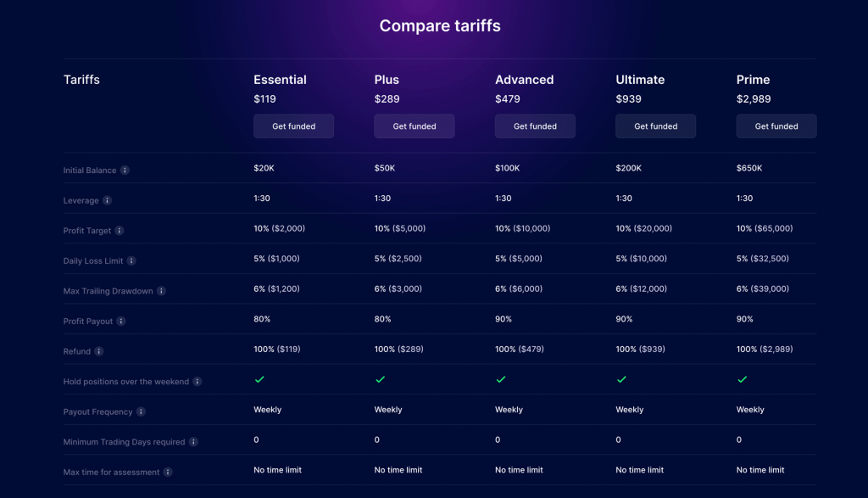Click Essential plan weekend hold checkmark

pyautogui.click(x=259, y=379)
